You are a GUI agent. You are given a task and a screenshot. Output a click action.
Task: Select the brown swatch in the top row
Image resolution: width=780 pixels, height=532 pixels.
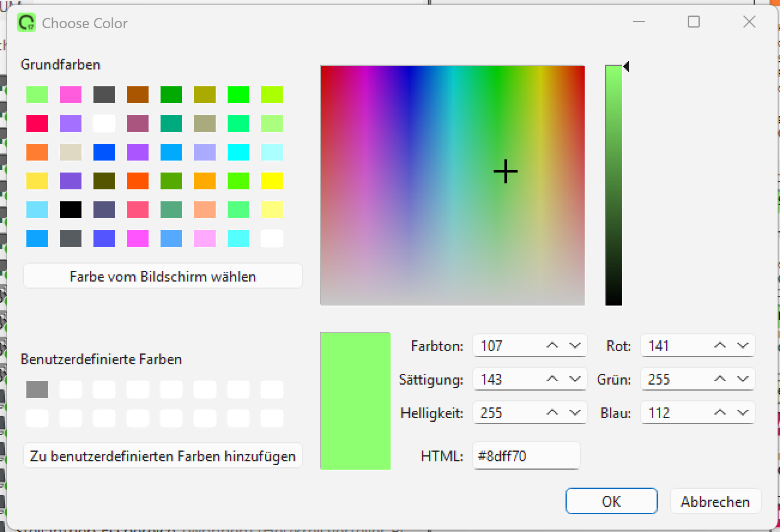point(137,95)
